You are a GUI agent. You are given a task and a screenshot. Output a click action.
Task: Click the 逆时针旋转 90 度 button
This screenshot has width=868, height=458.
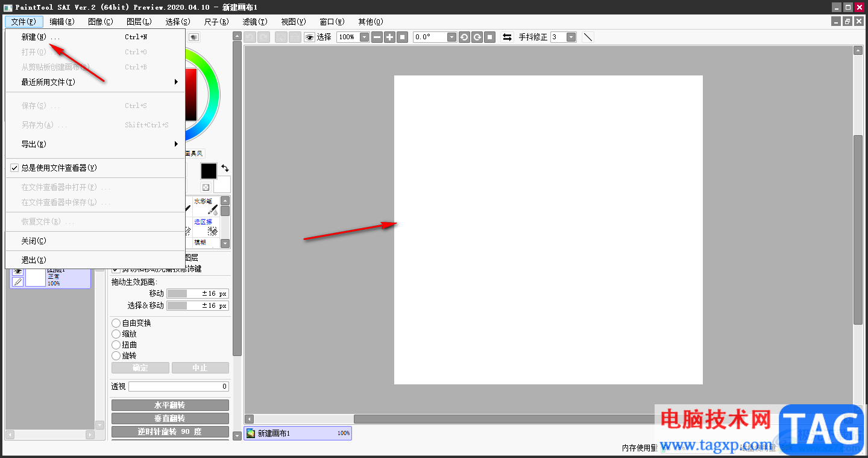click(170, 432)
